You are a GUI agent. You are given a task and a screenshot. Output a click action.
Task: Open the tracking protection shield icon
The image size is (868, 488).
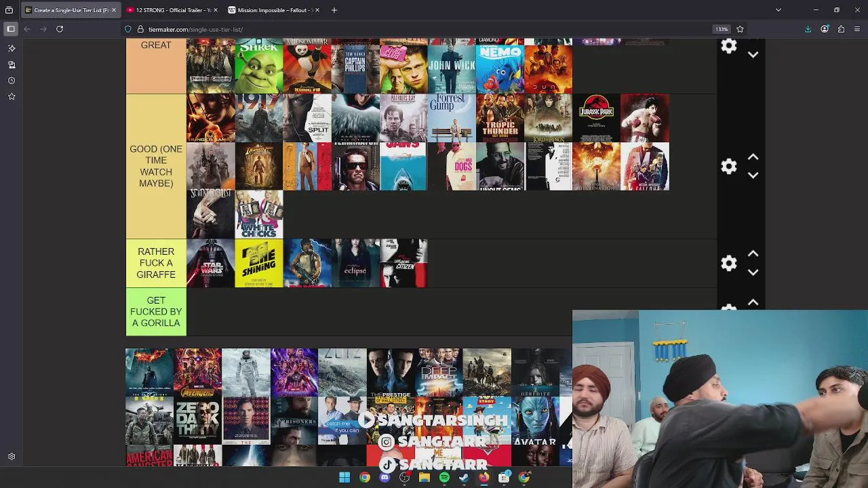[x=128, y=29]
